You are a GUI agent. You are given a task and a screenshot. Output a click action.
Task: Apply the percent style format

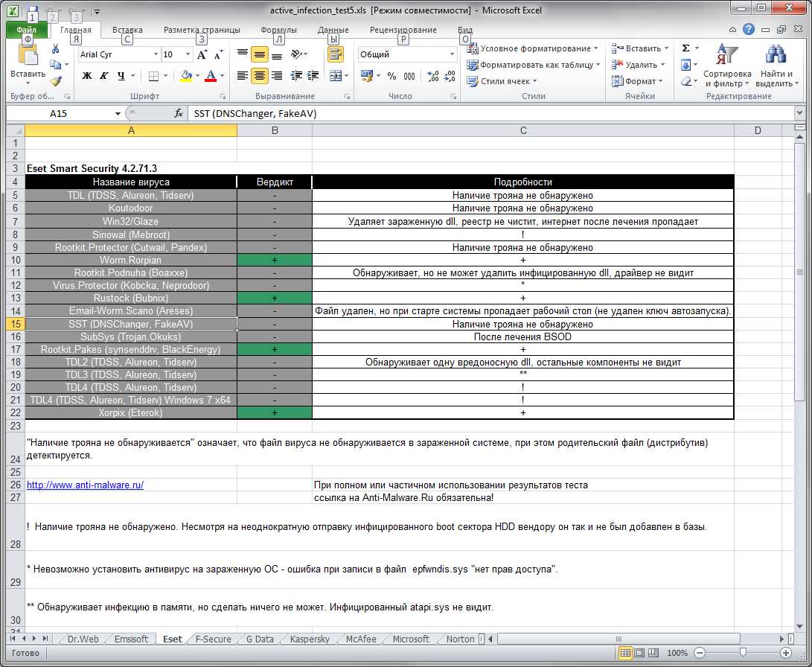point(392,76)
